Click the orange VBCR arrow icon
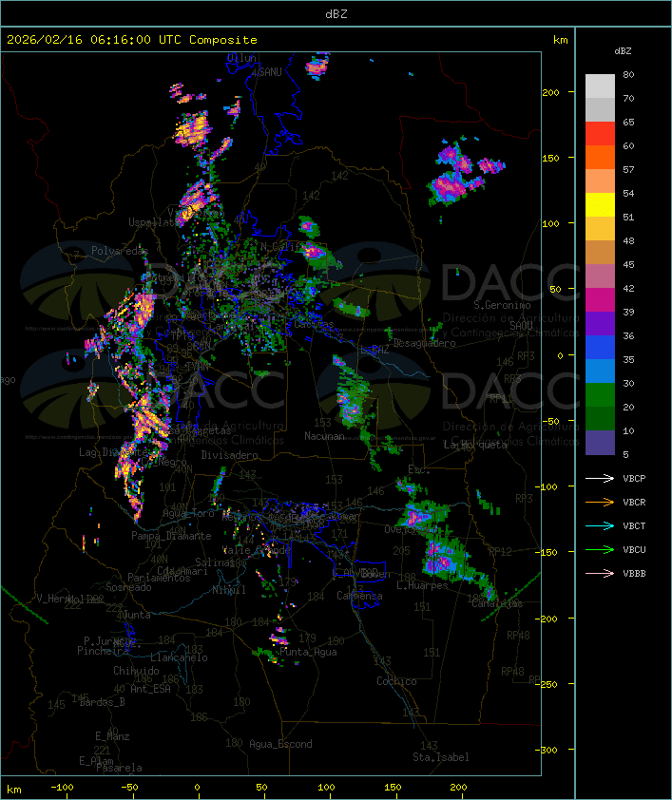This screenshot has height=800, width=672. pos(600,502)
